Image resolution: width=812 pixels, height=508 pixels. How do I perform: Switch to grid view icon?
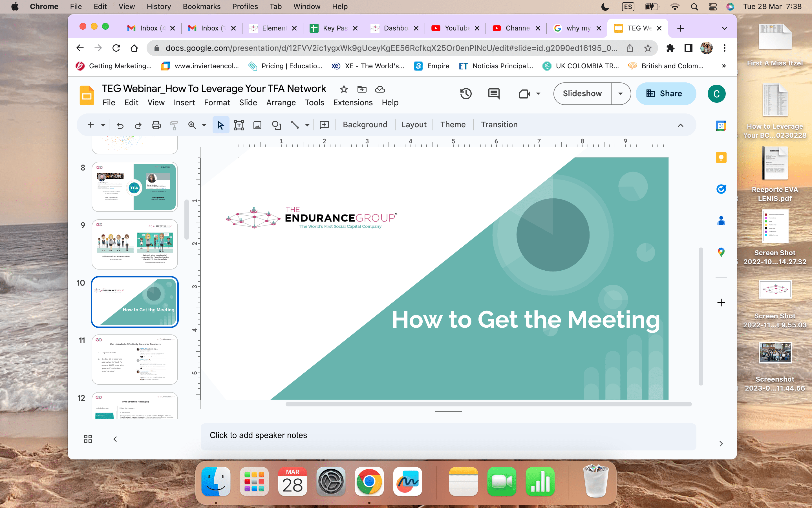[x=88, y=439]
